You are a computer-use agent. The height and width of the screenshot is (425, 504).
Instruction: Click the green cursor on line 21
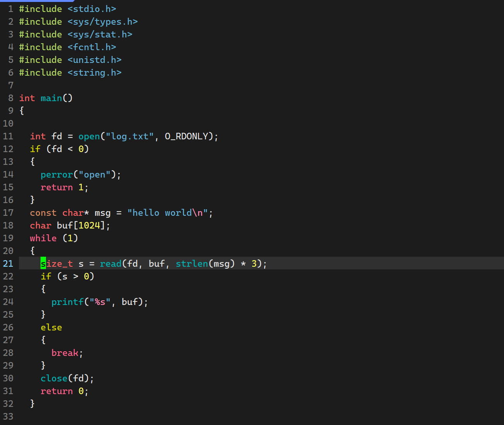point(43,264)
